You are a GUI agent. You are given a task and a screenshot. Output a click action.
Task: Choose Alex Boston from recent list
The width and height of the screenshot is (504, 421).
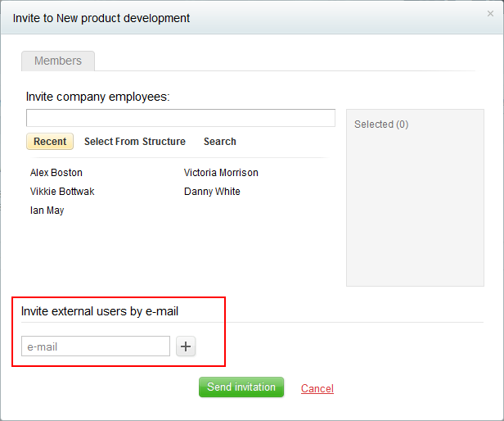tap(56, 173)
